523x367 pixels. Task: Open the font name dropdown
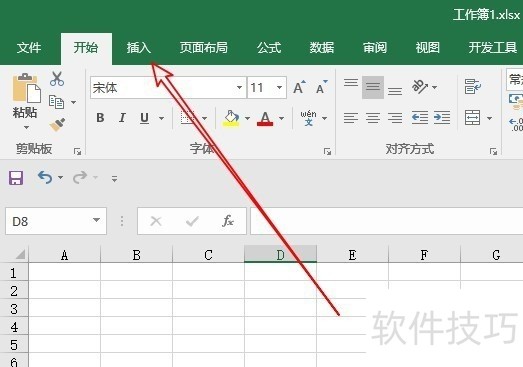[x=239, y=87]
